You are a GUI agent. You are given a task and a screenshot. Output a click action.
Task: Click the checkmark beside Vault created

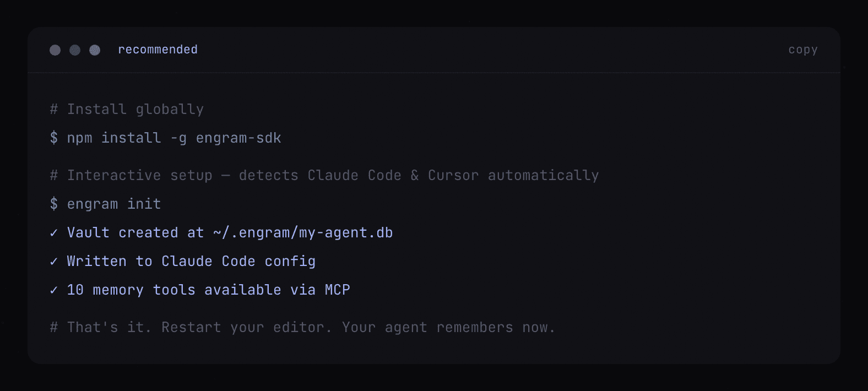pyautogui.click(x=54, y=233)
